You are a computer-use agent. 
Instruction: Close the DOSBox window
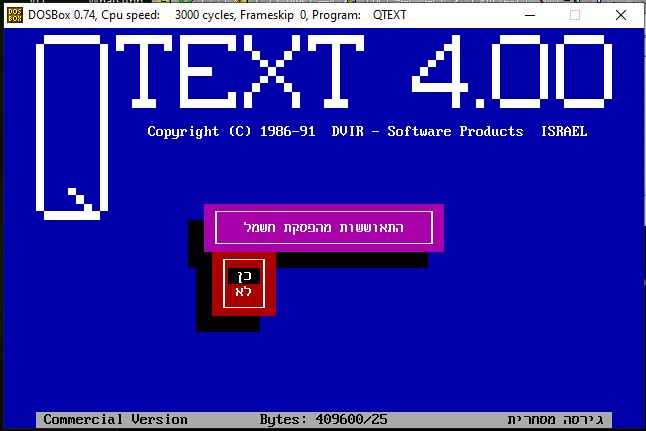[620, 15]
